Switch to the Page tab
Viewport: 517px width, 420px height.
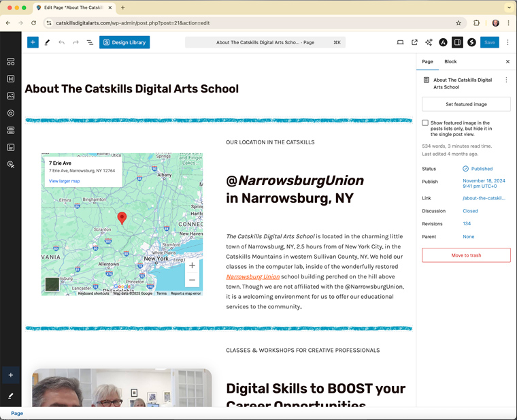(427, 62)
